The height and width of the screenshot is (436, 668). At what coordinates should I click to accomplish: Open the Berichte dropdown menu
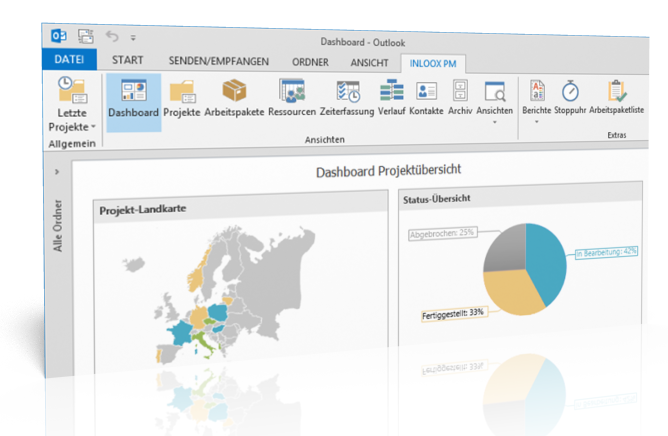tap(537, 102)
